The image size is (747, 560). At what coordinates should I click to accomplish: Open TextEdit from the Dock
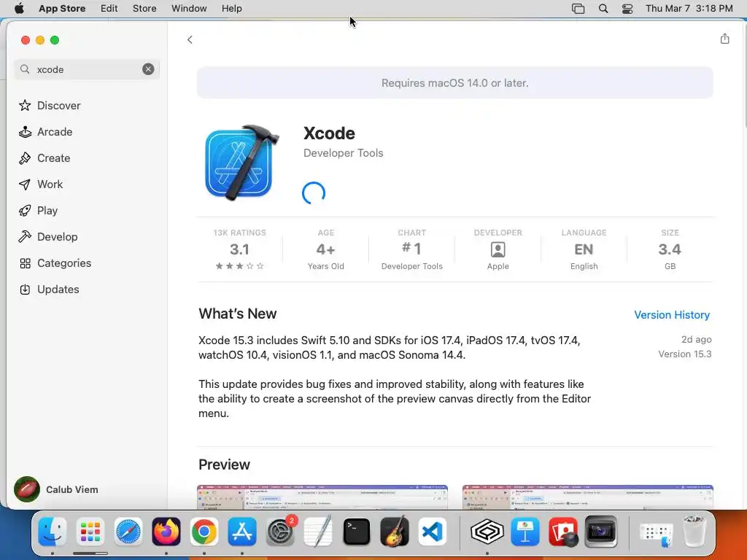point(318,531)
